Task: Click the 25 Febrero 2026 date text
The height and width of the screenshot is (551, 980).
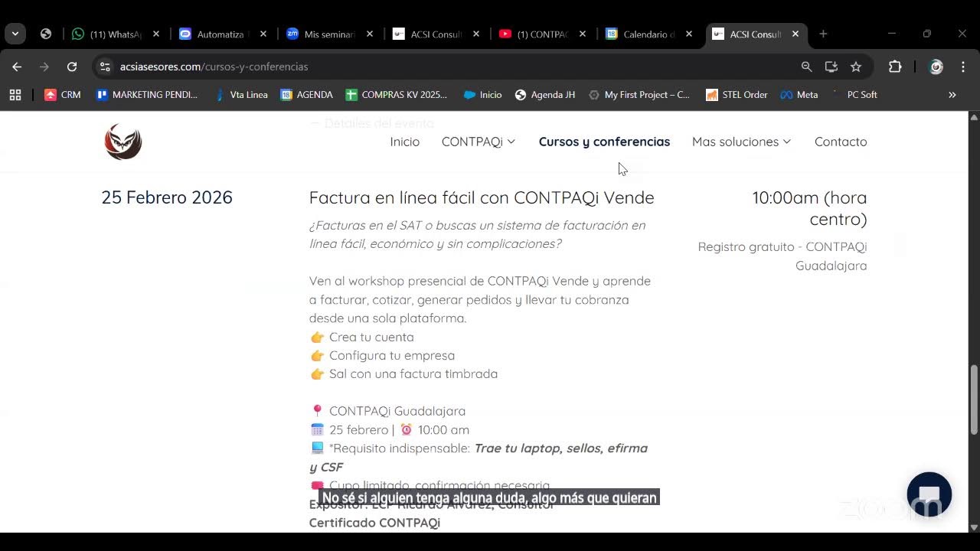Action: click(x=167, y=197)
